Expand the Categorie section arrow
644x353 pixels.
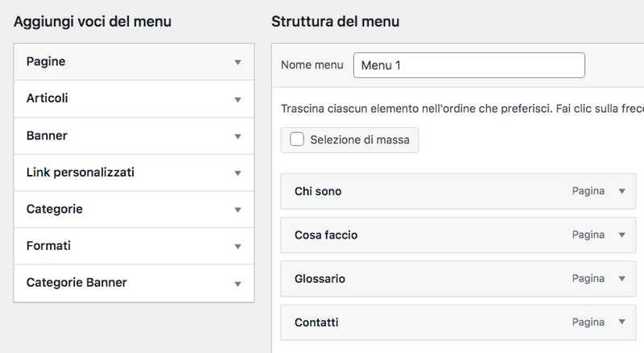pyautogui.click(x=237, y=210)
